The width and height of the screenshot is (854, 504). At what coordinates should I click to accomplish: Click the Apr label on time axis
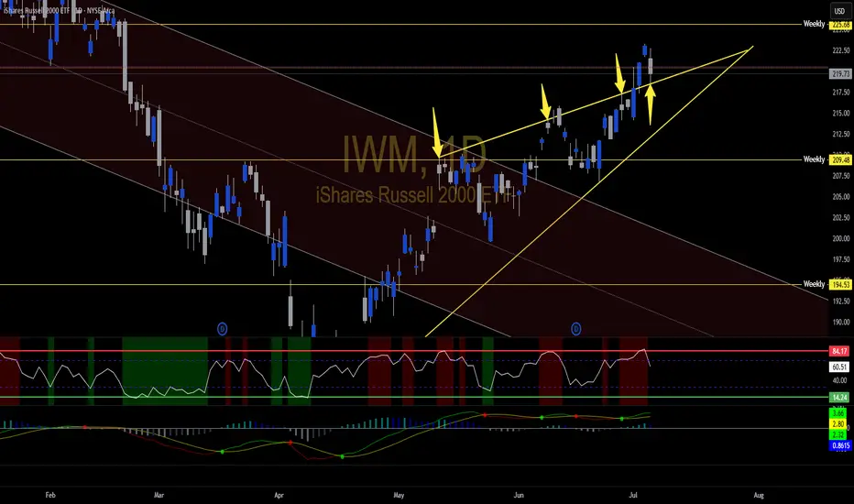click(x=279, y=495)
